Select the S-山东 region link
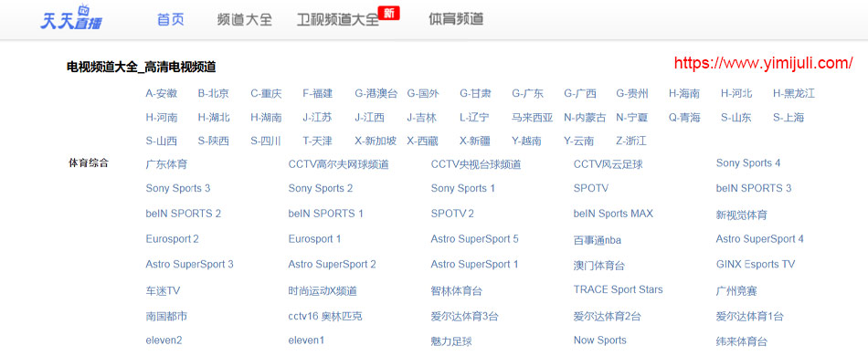868x356 pixels. pos(736,117)
